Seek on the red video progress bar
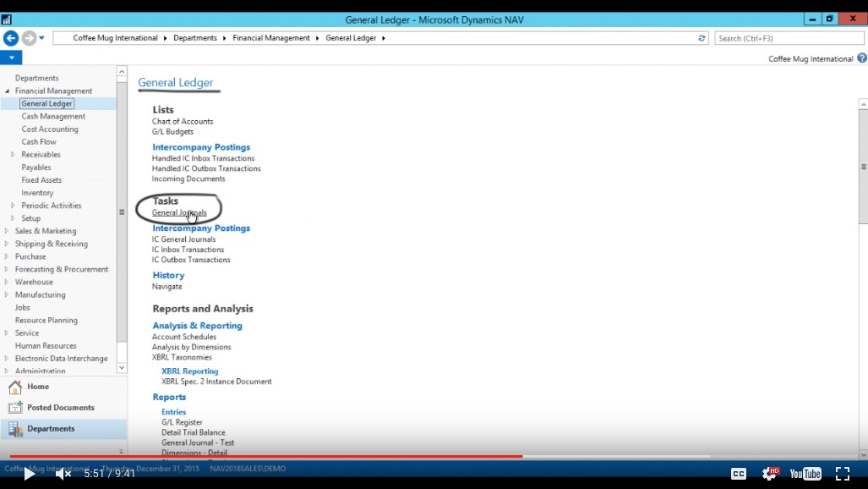 pos(265,456)
